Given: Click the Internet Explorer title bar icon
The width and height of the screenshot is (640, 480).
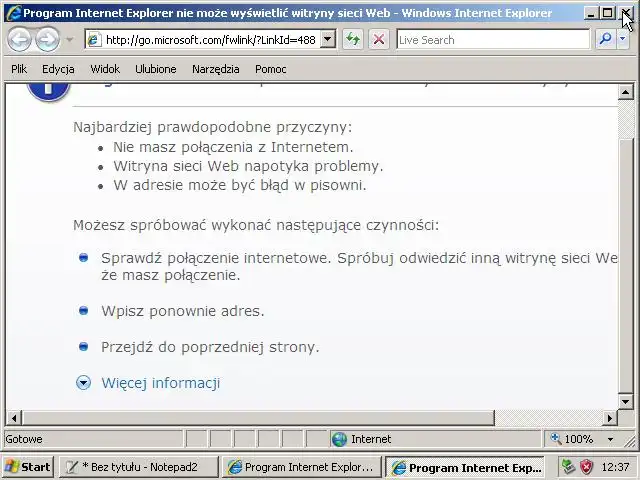Looking at the screenshot, I should 13,13.
